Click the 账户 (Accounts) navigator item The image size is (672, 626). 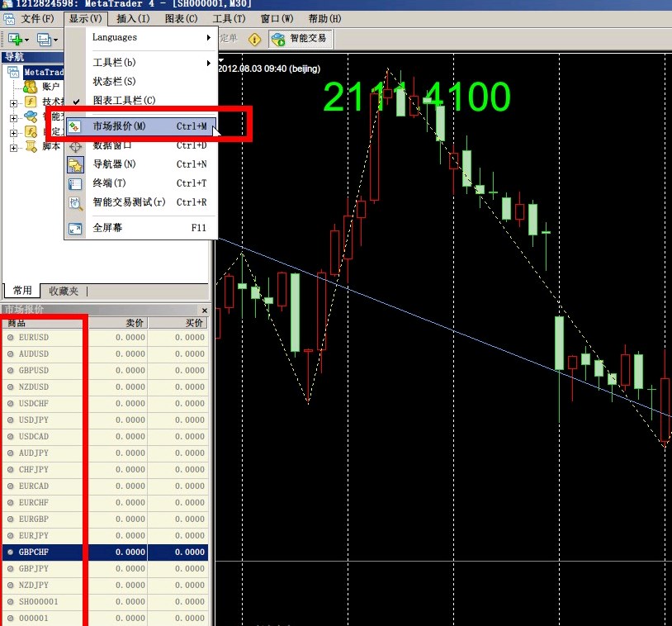pyautogui.click(x=50, y=86)
